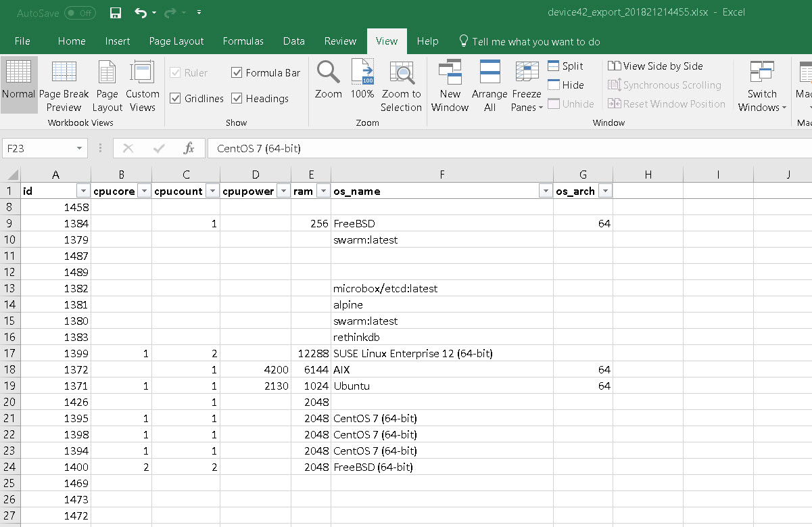This screenshot has width=812, height=527.
Task: Click the fx Insert Function icon
Action: pos(189,148)
